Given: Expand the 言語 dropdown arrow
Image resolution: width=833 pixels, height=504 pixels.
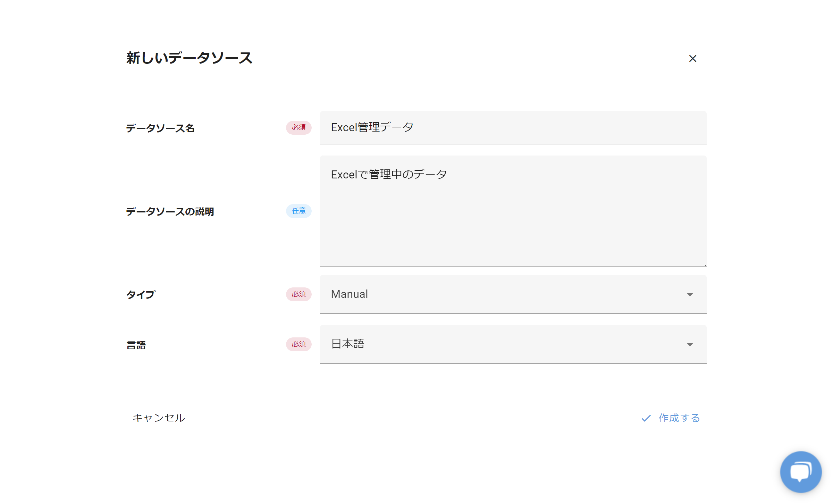Looking at the screenshot, I should coord(690,345).
